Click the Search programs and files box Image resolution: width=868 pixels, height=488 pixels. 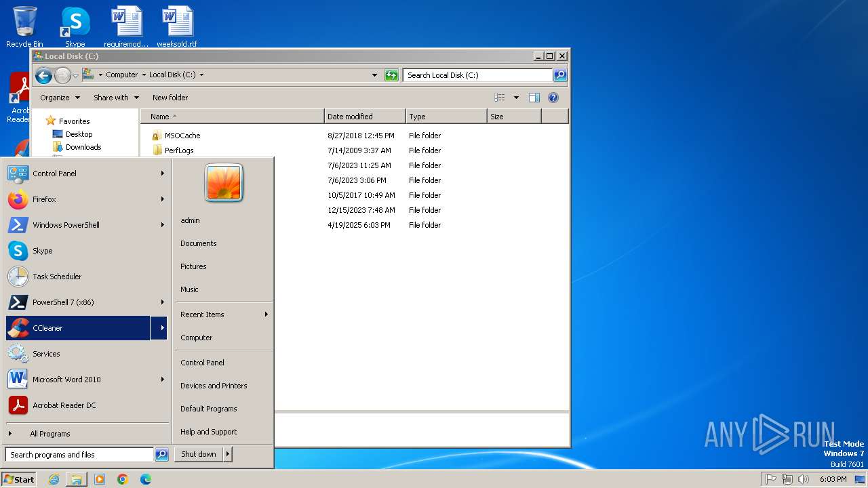click(79, 455)
